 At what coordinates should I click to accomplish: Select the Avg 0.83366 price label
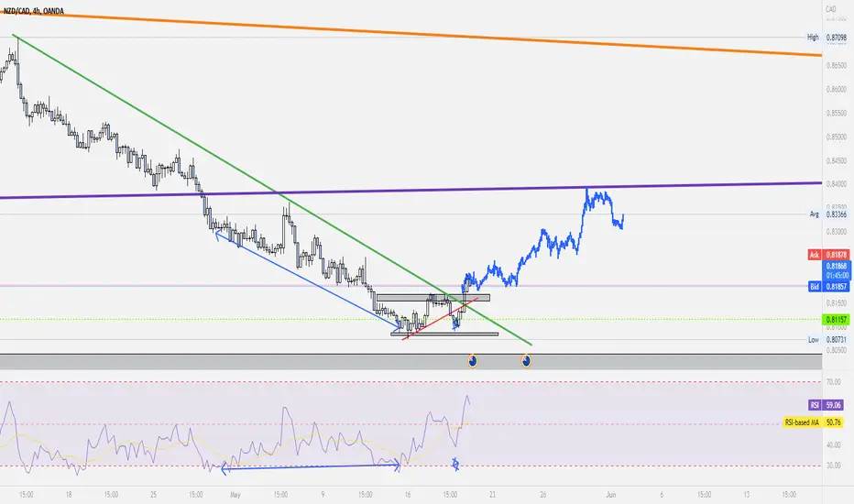tap(828, 214)
